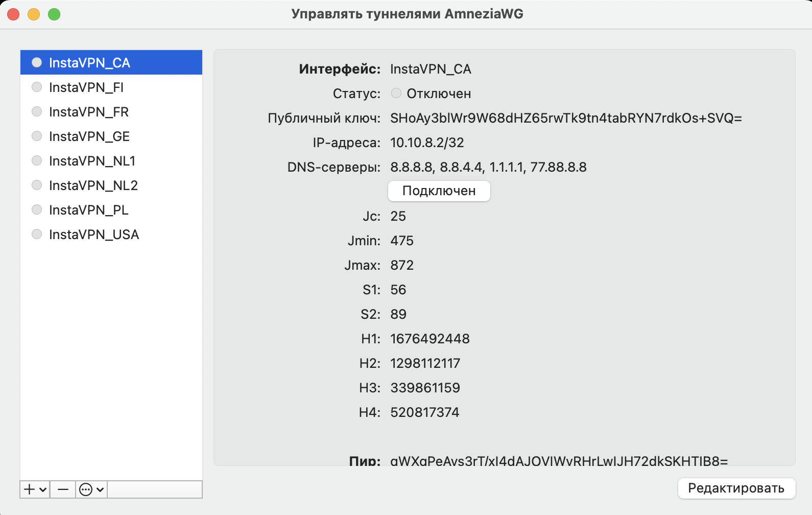
Task: Select InstaVPN_PL tunnel entry
Action: [88, 209]
